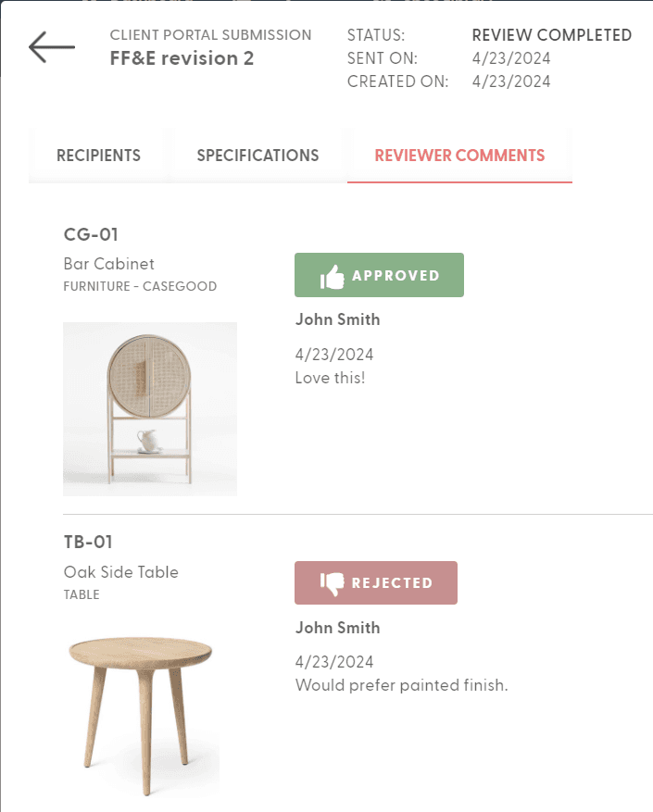The image size is (653, 812).
Task: Switch to the RECIPIENTS tab
Action: tap(97, 155)
